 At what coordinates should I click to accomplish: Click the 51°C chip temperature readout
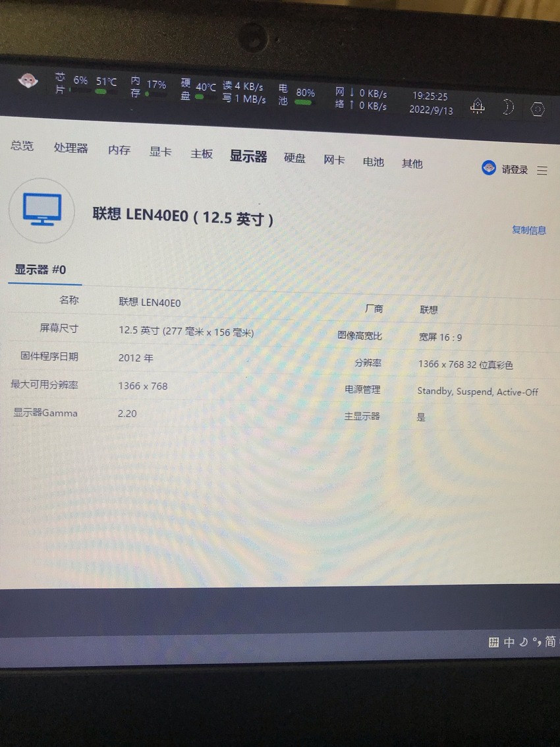point(106,82)
